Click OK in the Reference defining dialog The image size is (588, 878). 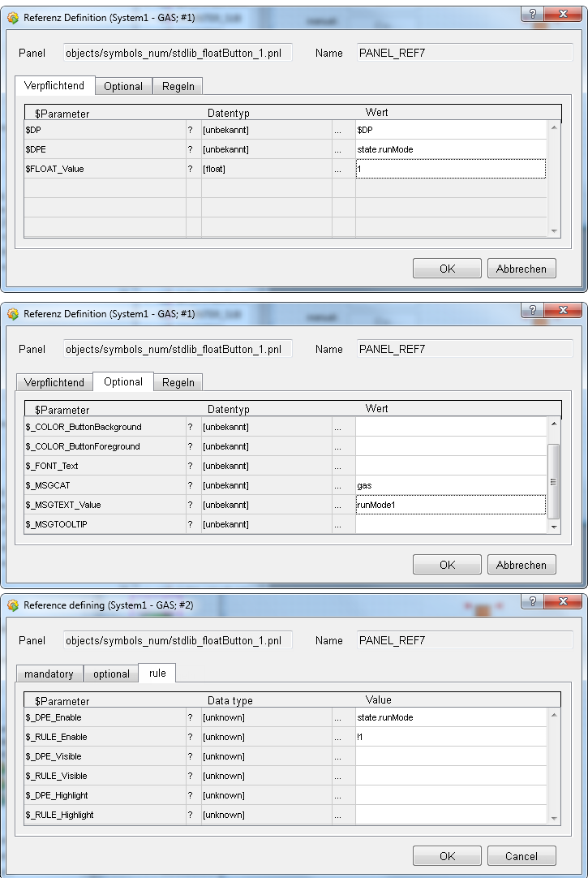tap(447, 855)
